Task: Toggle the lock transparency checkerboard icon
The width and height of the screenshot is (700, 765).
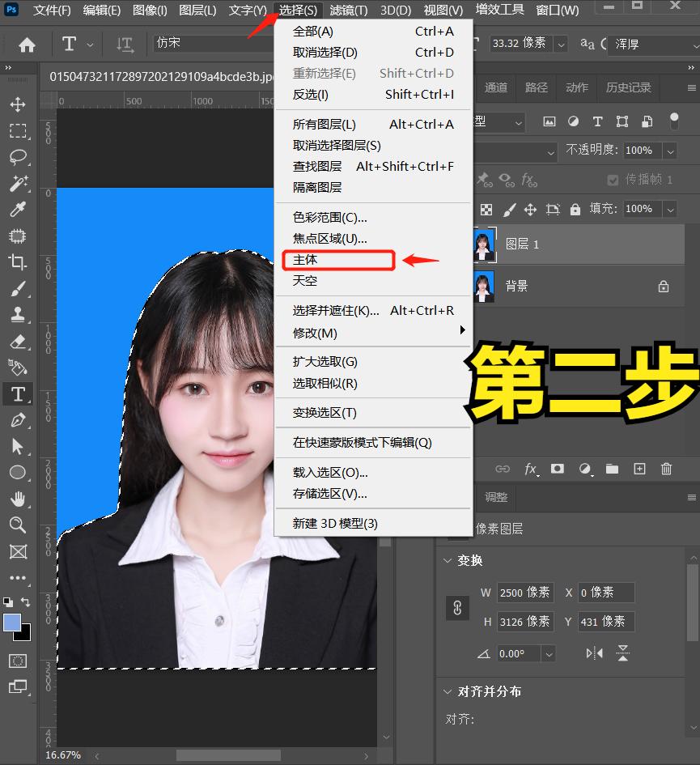Action: [486, 209]
